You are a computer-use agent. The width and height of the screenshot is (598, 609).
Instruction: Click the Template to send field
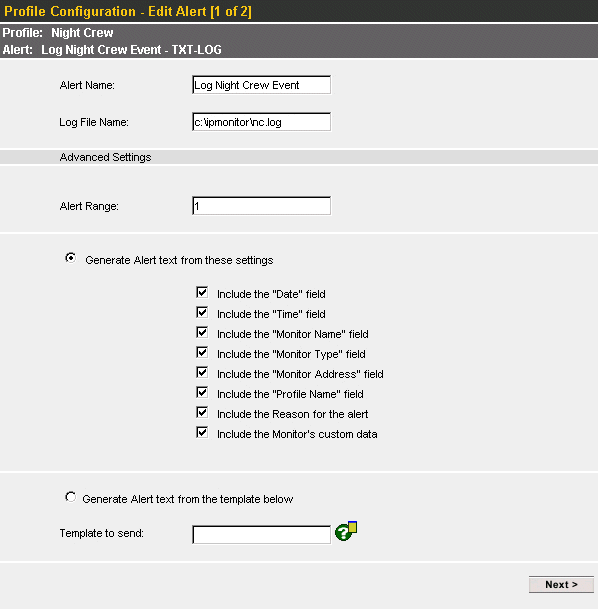(261, 535)
